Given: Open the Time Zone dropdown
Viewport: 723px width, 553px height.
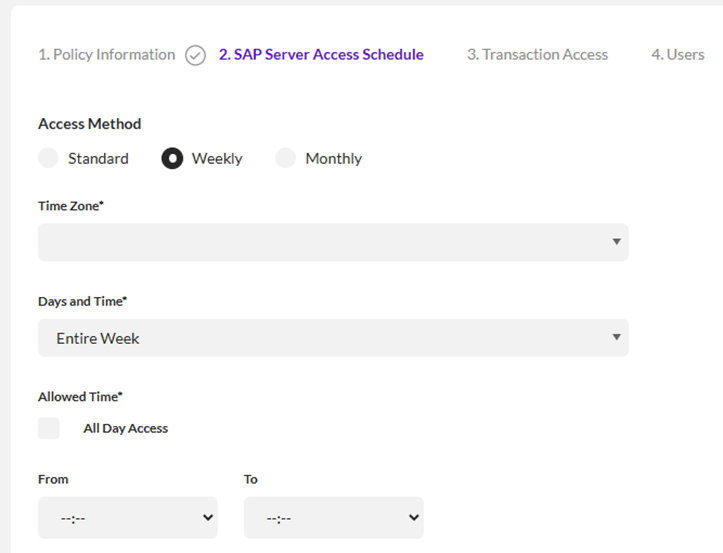Looking at the screenshot, I should [333, 242].
